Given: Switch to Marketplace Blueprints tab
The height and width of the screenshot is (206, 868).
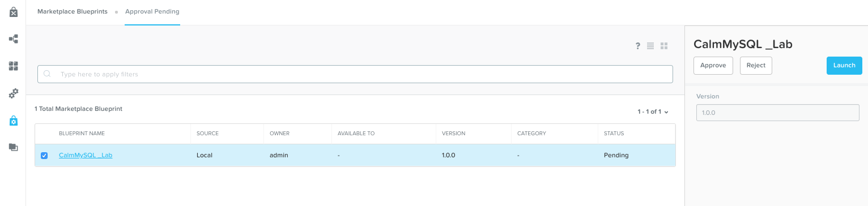Looking at the screenshot, I should point(73,11).
